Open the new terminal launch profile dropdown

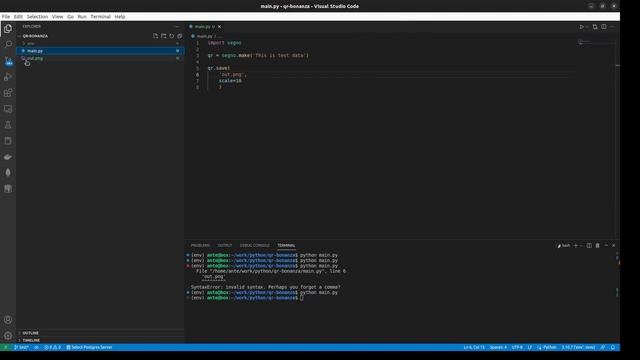click(x=581, y=246)
